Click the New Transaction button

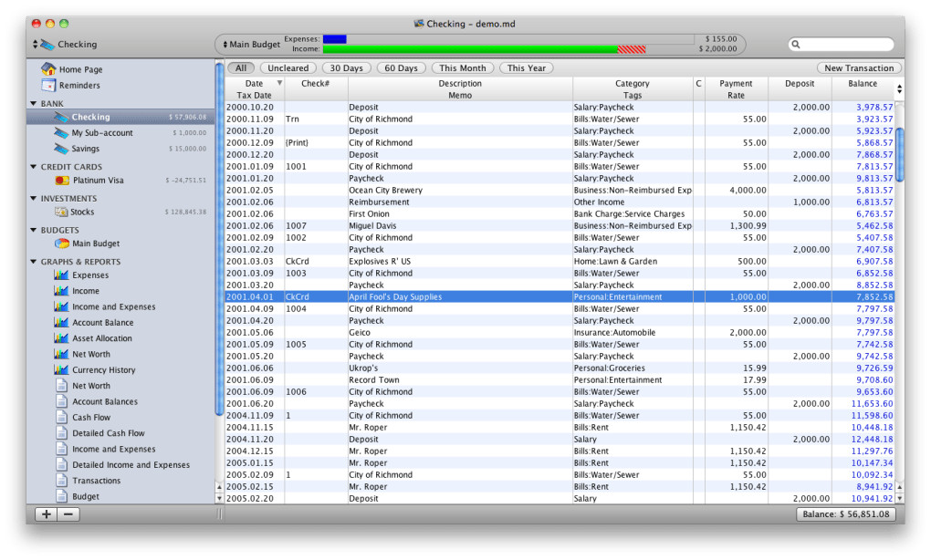(858, 68)
